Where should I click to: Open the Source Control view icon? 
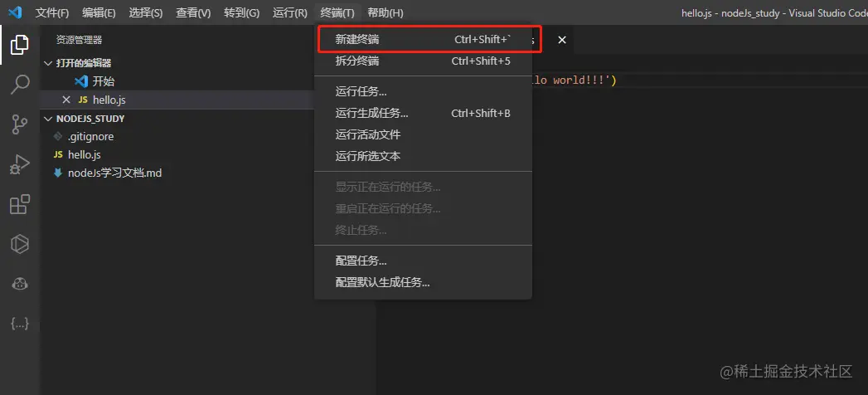coord(19,124)
